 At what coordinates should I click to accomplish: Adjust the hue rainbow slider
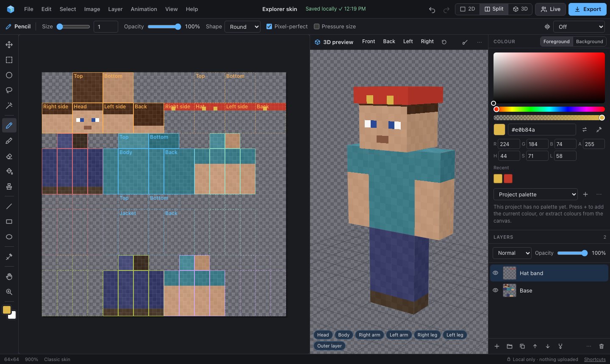click(549, 109)
